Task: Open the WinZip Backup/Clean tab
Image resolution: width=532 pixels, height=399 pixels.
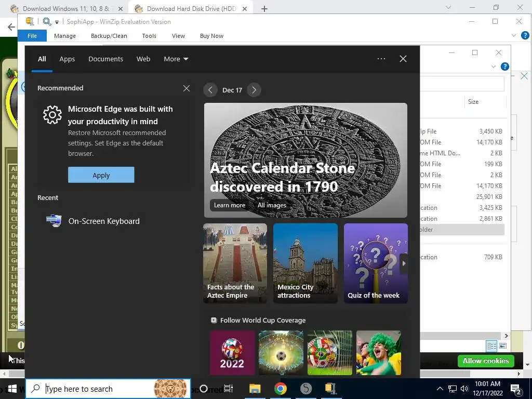Action: point(109,36)
